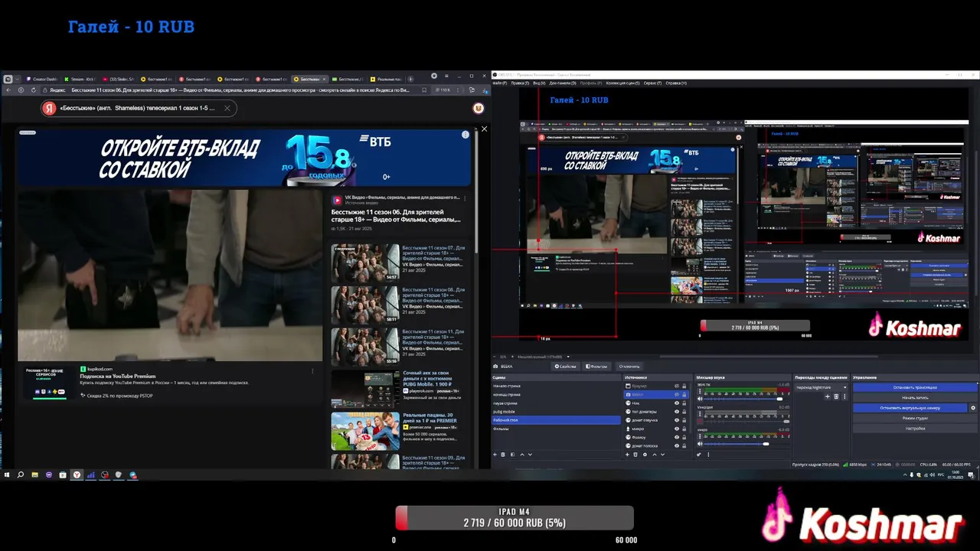This screenshot has height=551, width=980.
Task: Click Начать запись button
Action: (x=915, y=398)
